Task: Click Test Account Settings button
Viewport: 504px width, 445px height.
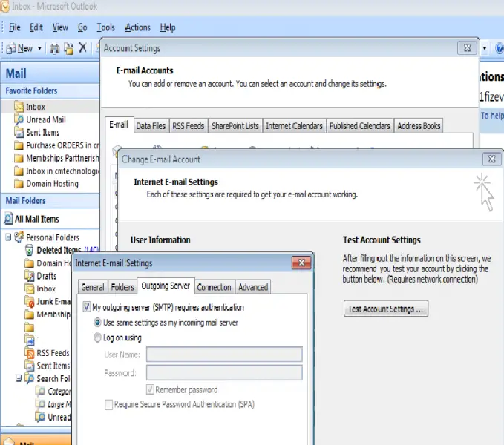Action: coord(386,309)
